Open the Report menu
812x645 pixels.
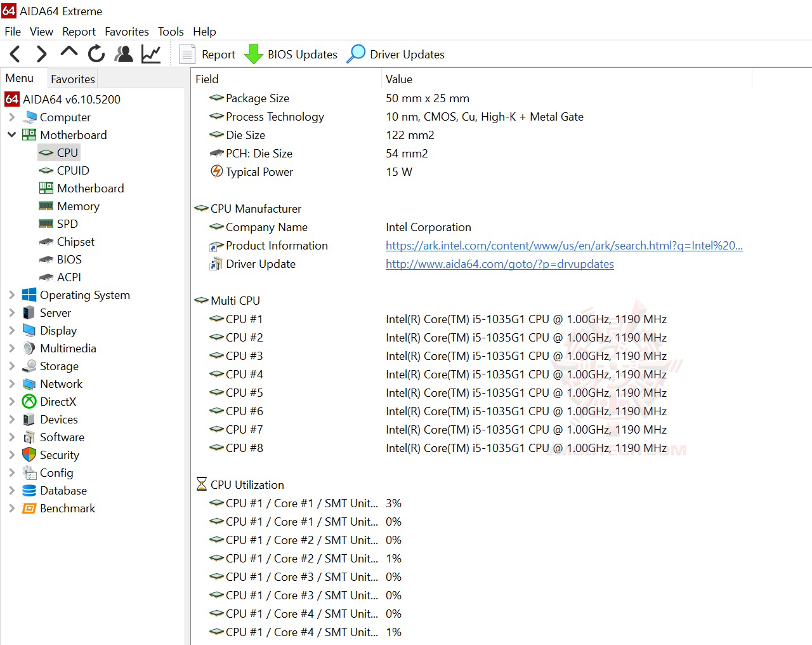tap(79, 31)
